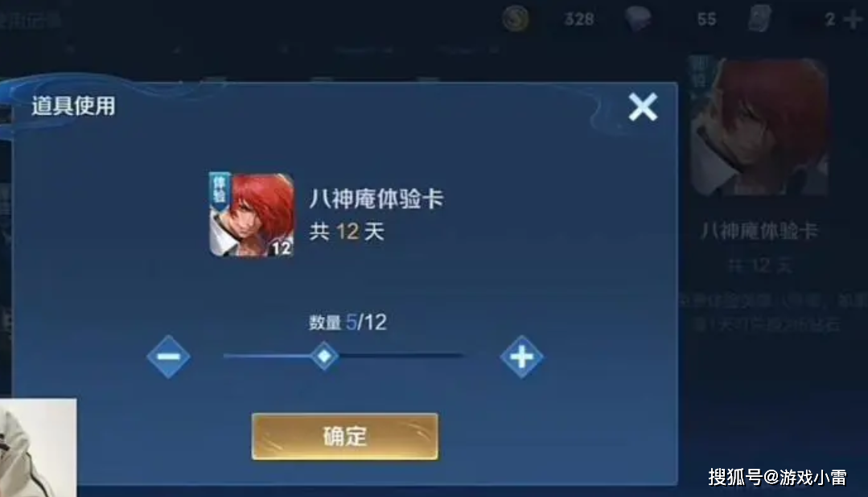Screen dimensions: 868x497
Task: Click the 共 12 天 duration text
Action: (x=347, y=232)
